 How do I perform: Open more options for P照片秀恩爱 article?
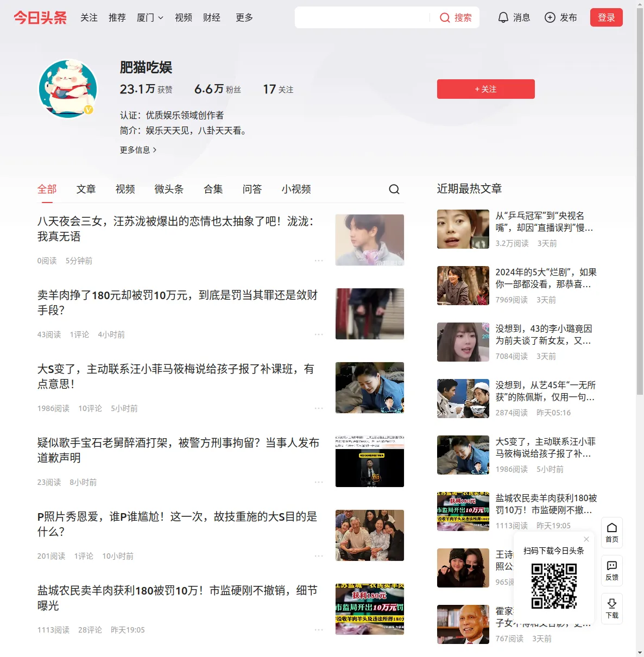click(x=319, y=556)
